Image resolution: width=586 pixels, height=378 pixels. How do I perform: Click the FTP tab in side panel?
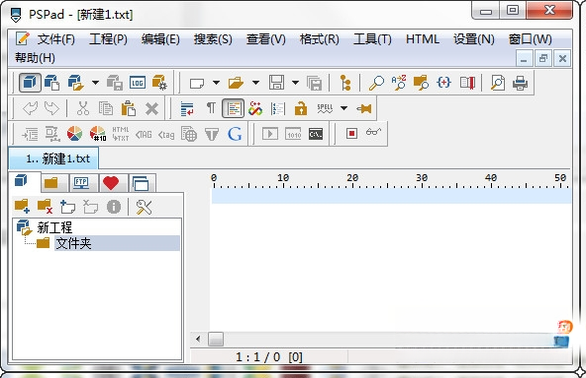pyautogui.click(x=81, y=183)
